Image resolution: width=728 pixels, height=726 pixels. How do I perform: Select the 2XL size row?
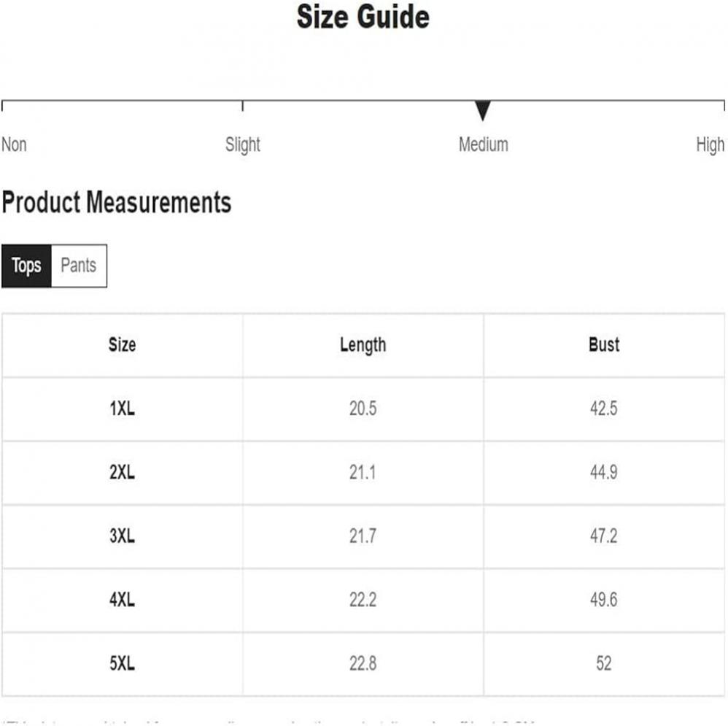tap(363, 472)
